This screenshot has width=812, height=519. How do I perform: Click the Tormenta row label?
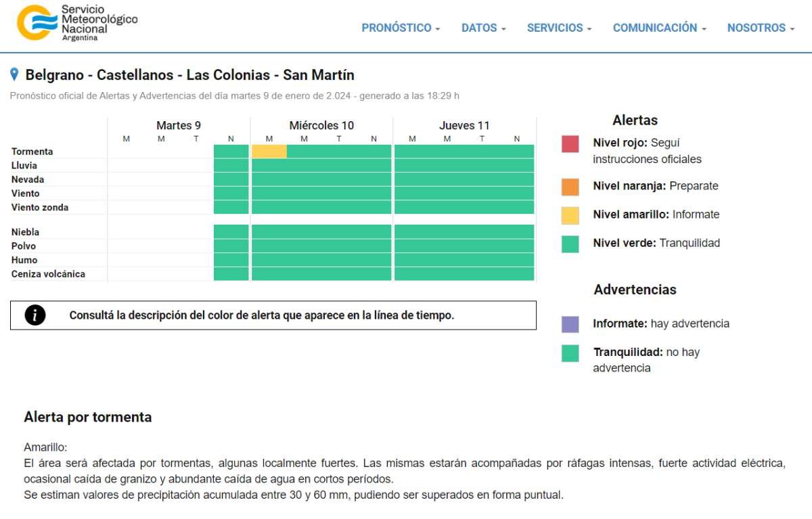32,152
